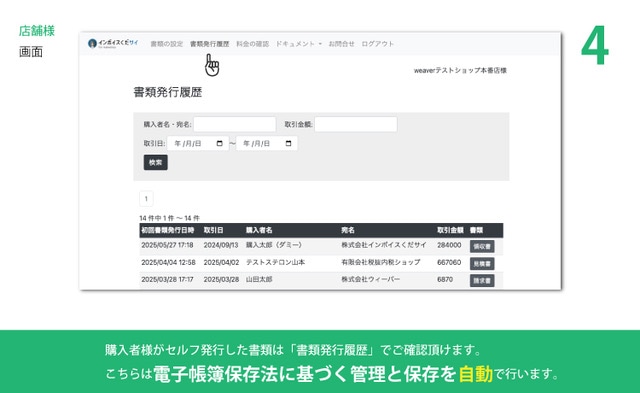Screen dimensions: 640x393
Task: Click the 14 件中 1 件 〜 14 件 count
Action: [169, 218]
